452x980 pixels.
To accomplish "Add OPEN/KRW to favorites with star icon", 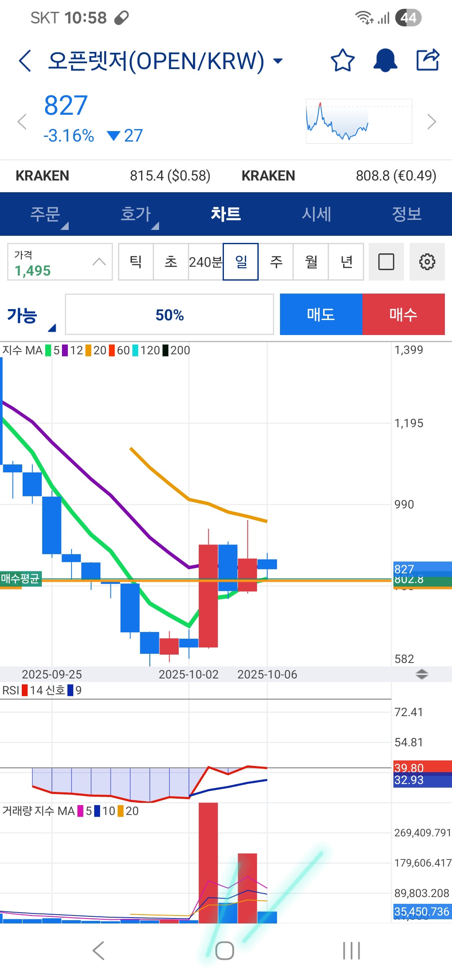I will coord(342,61).
